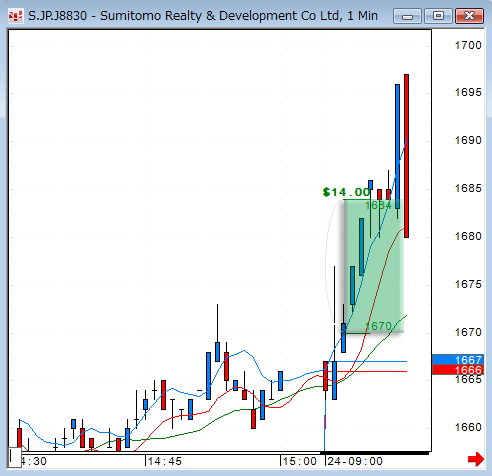Click the 14:45 time axis marker
Image resolution: width=492 pixels, height=476 pixels.
(164, 461)
